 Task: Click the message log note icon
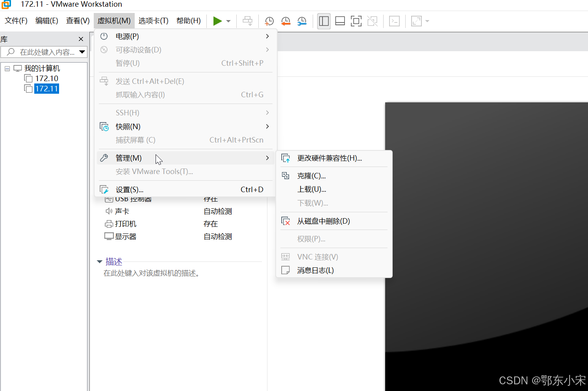click(x=286, y=270)
